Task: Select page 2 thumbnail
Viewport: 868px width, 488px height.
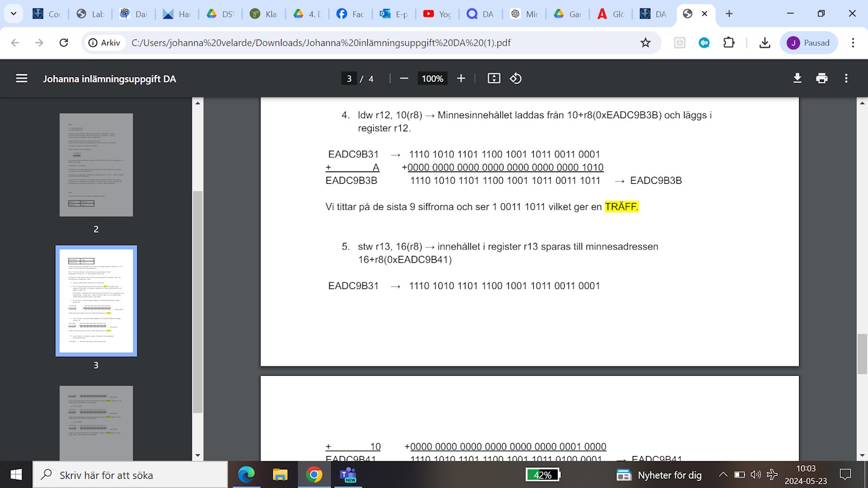Action: [x=96, y=165]
